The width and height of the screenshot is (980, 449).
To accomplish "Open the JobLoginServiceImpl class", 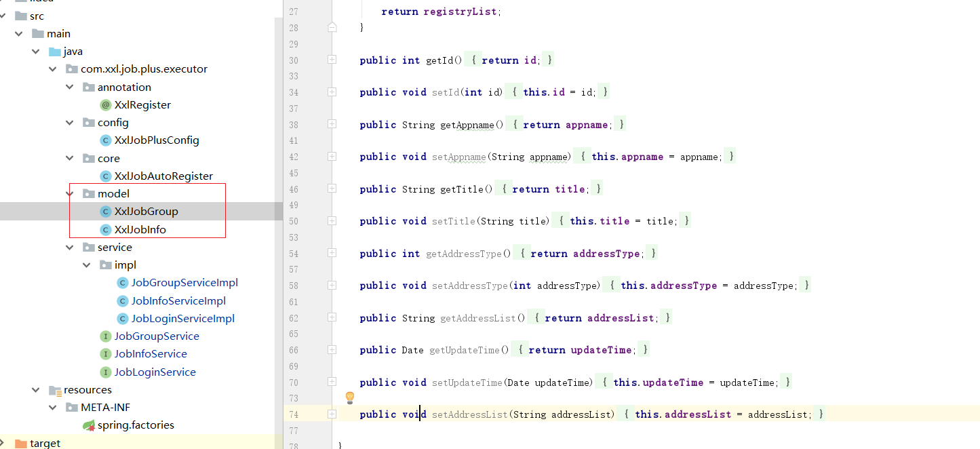I will click(182, 319).
